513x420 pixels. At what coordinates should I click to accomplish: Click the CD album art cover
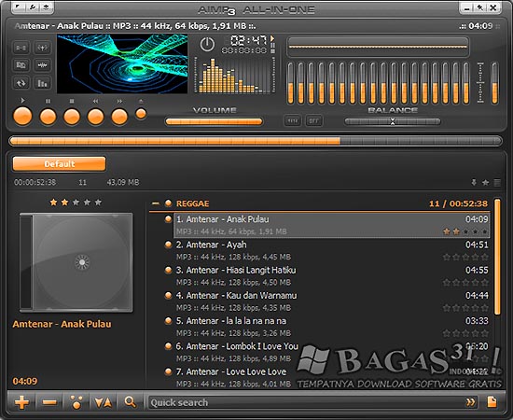pos(76,262)
